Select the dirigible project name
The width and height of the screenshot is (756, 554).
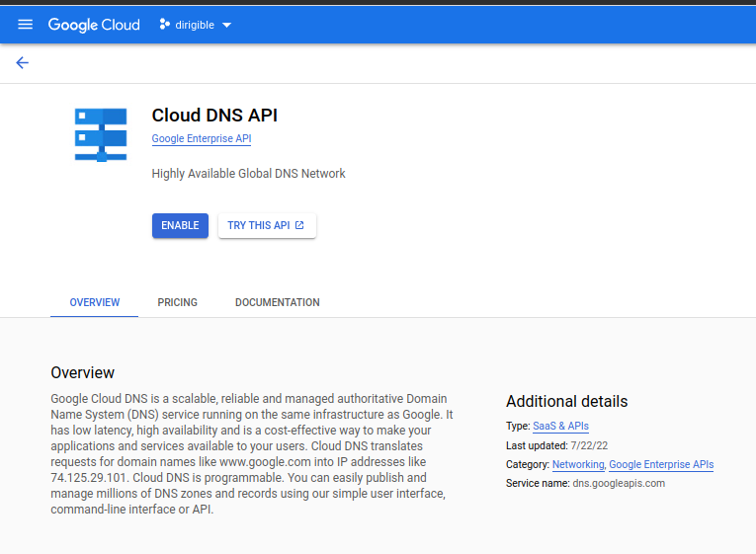[x=194, y=25]
